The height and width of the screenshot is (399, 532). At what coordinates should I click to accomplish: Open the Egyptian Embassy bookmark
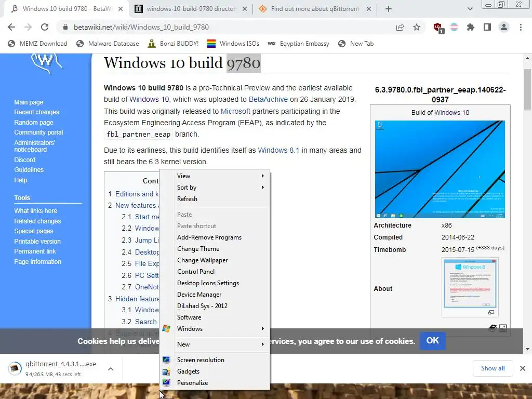point(298,44)
